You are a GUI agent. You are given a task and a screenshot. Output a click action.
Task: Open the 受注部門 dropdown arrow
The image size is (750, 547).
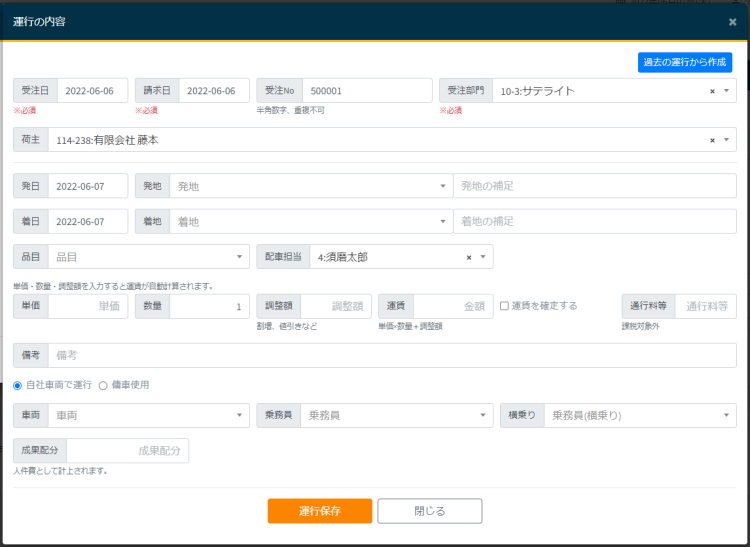tap(726, 91)
